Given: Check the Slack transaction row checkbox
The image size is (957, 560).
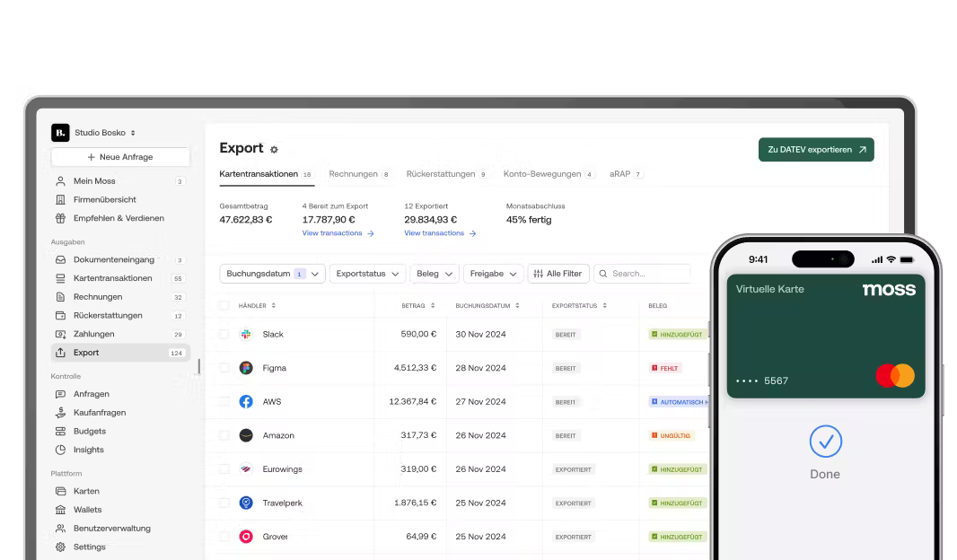Looking at the screenshot, I should click(x=224, y=334).
